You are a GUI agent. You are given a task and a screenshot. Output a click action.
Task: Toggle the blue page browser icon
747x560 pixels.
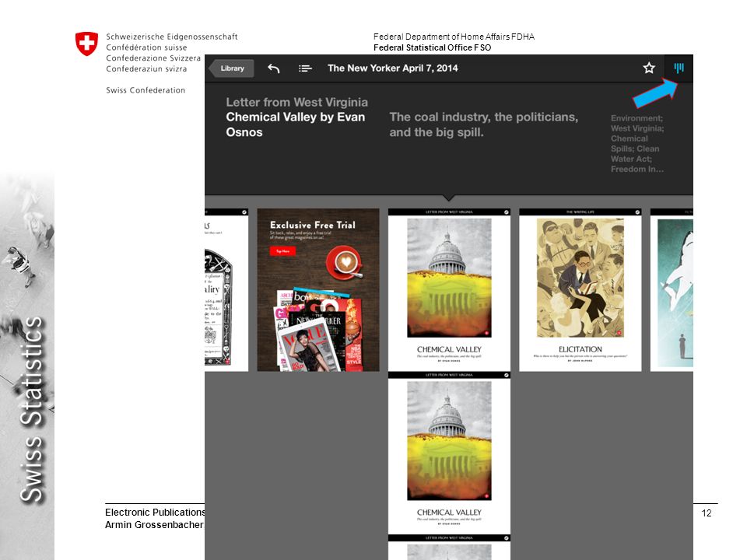click(x=679, y=68)
